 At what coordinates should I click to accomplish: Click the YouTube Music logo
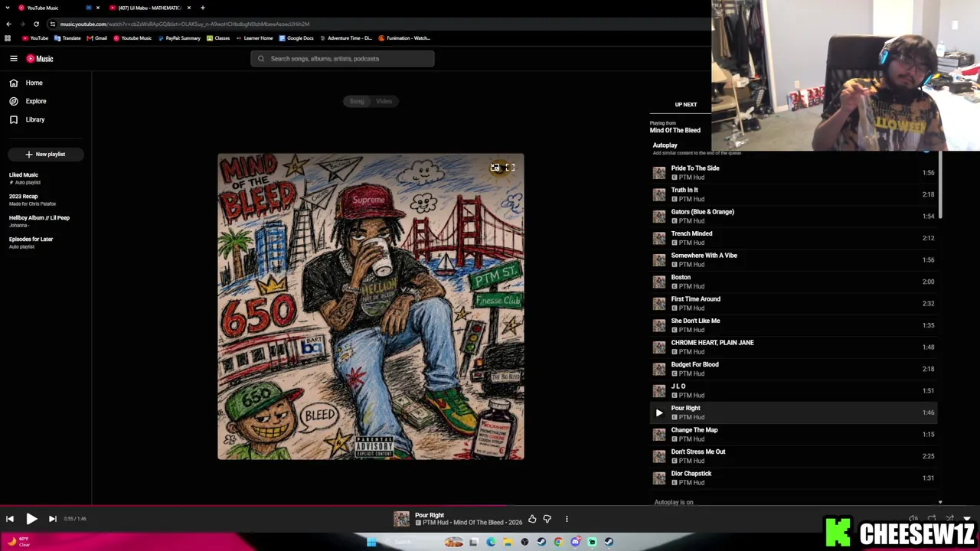tap(40, 59)
